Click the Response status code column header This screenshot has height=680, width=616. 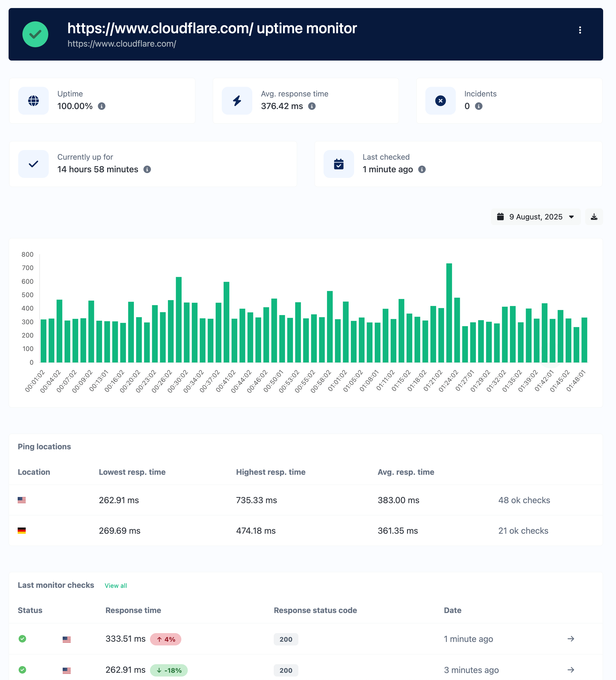pyautogui.click(x=315, y=610)
